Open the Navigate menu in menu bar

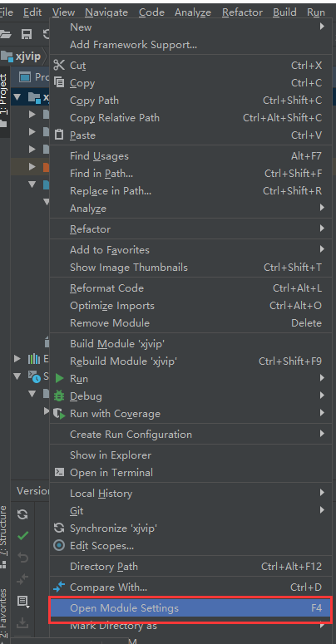106,12
